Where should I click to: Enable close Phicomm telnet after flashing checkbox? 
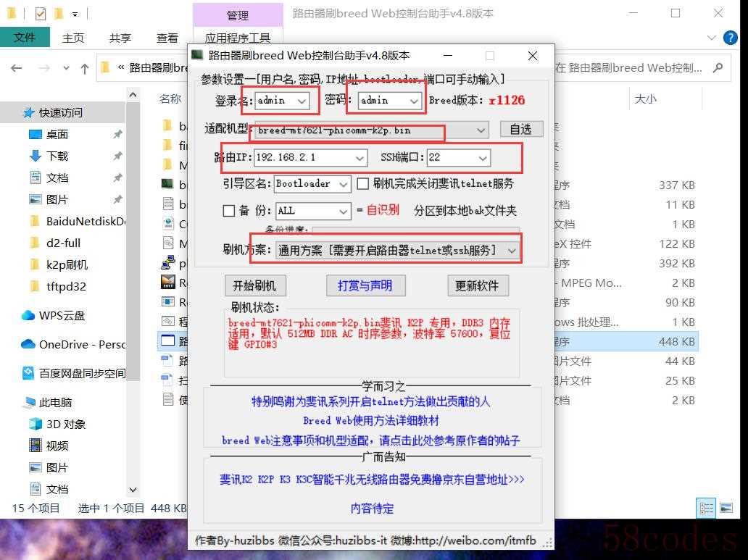click(363, 184)
